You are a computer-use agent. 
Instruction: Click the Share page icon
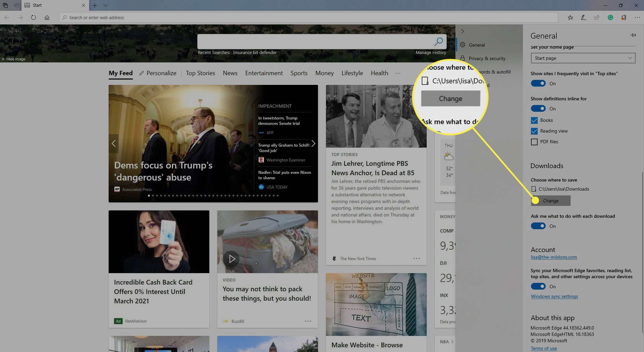tap(597, 17)
